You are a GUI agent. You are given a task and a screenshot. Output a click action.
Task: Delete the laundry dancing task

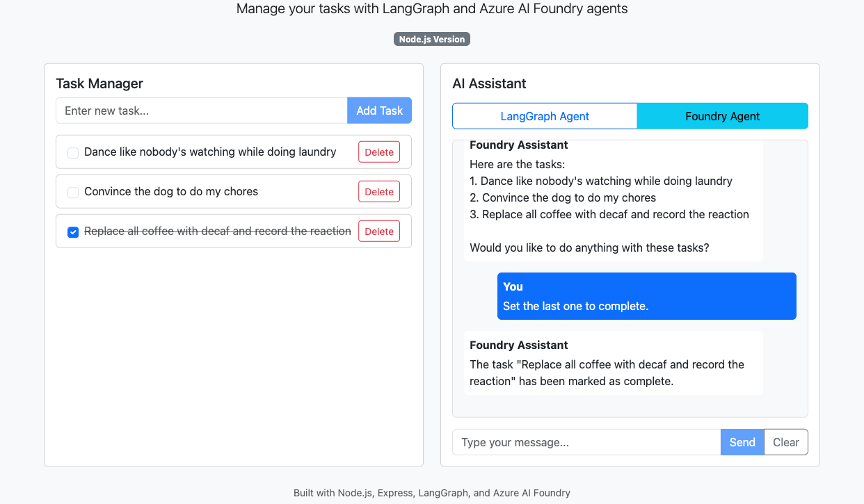[378, 152]
